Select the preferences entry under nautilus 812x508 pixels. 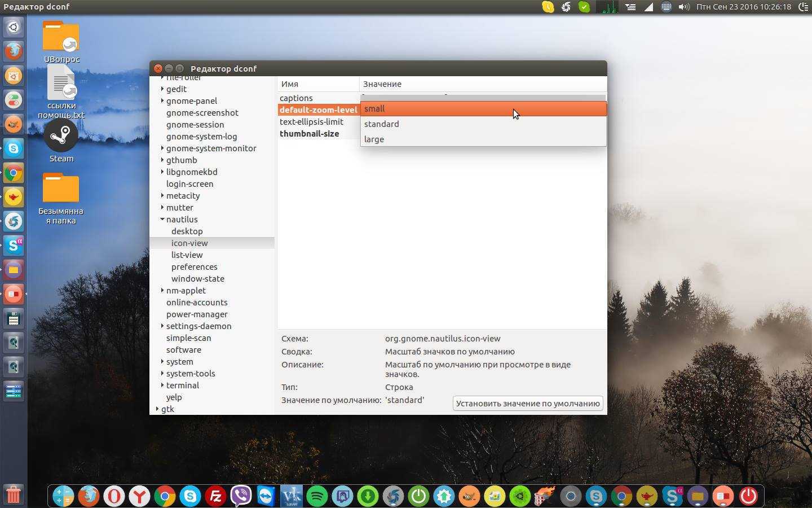[x=194, y=267]
